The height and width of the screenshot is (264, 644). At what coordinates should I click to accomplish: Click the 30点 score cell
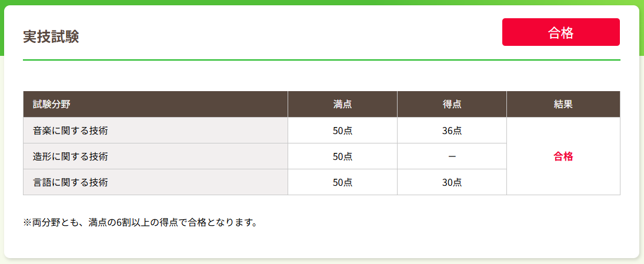point(452,182)
